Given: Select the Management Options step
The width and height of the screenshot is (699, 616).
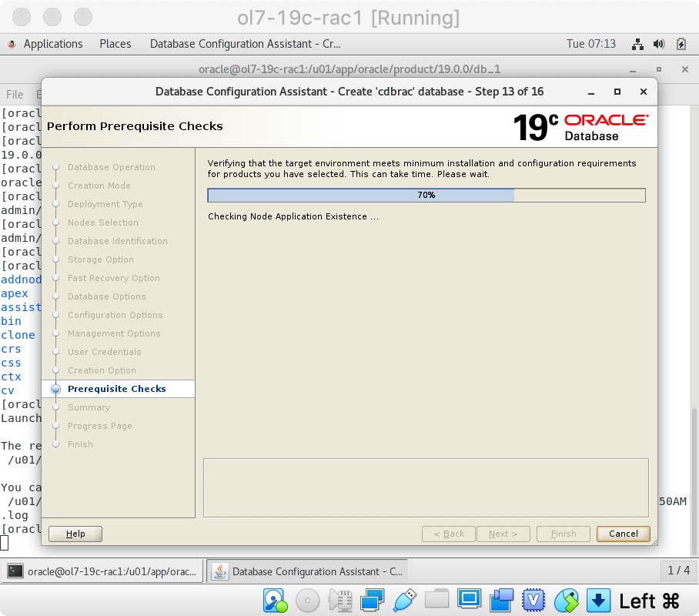Looking at the screenshot, I should point(114,333).
